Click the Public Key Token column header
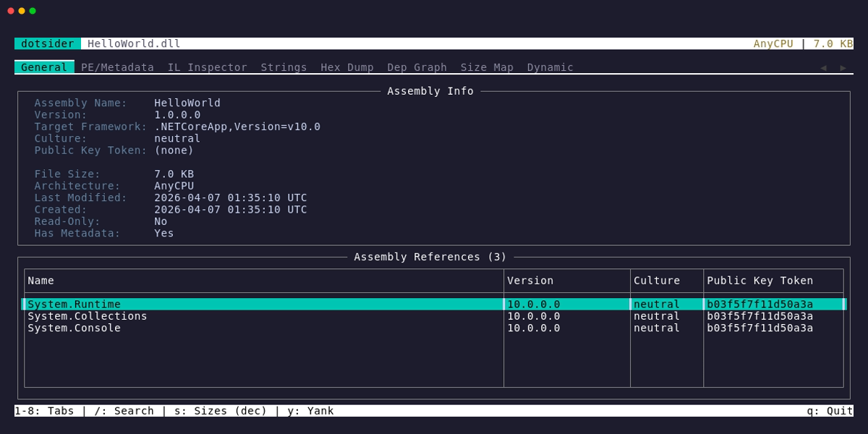Screen dimensions: 868x434 (x=759, y=281)
